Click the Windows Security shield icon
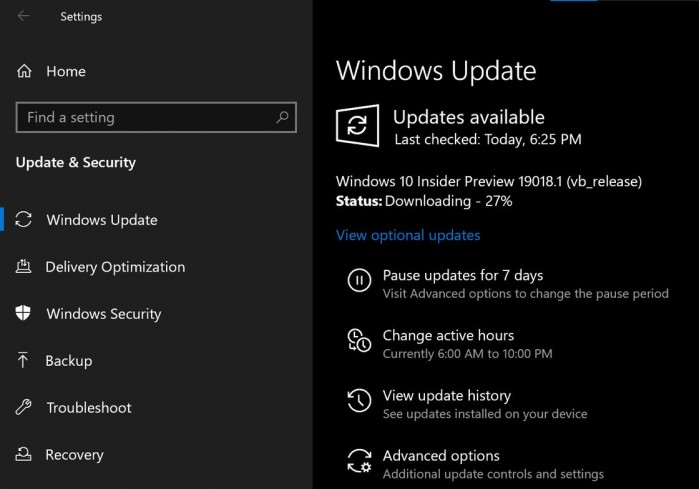Screen dimensions: 700x489 23,313
